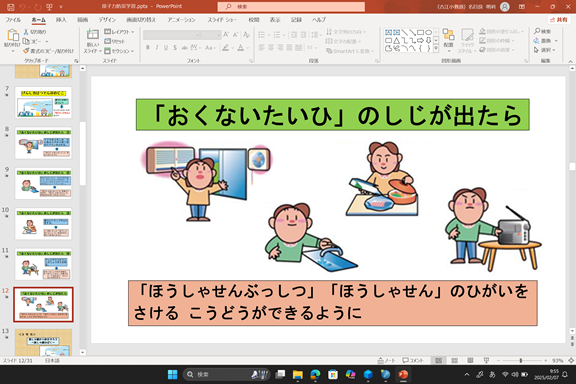
Task: Click the コメント comments button in status bar
Action: click(x=413, y=360)
